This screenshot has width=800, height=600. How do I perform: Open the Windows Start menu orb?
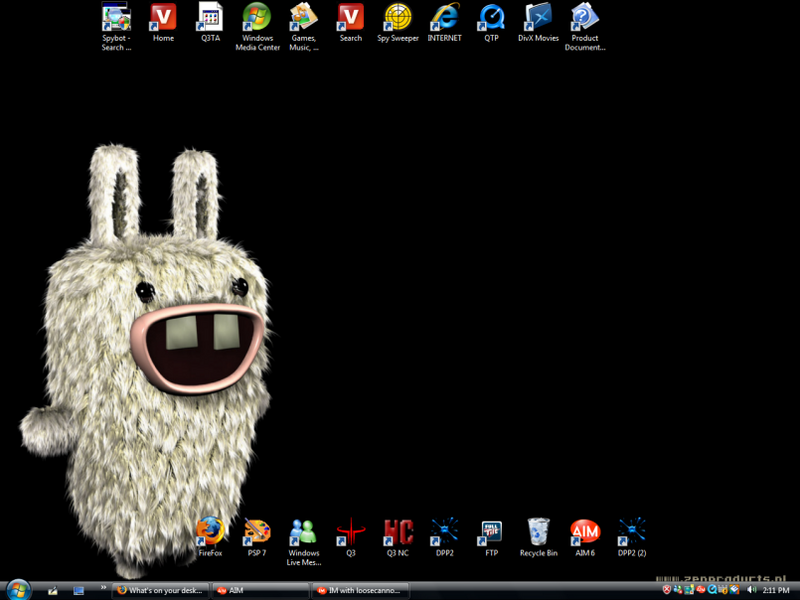[x=18, y=590]
